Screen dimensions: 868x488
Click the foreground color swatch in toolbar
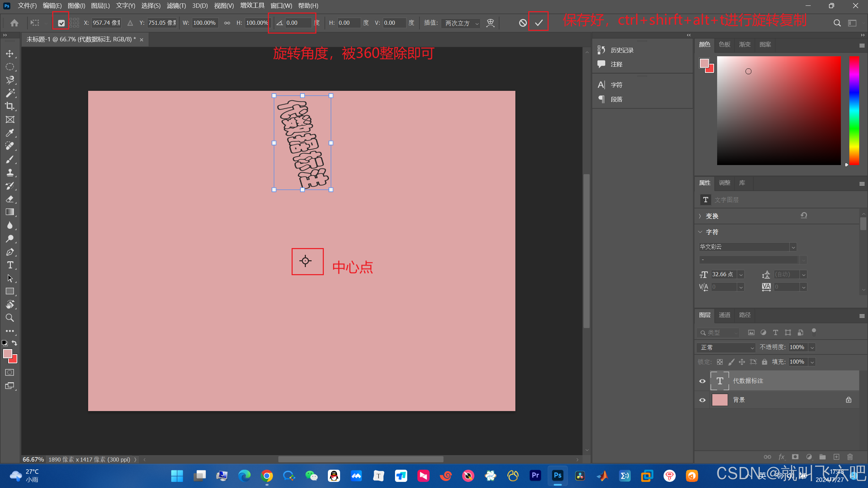click(x=7, y=353)
